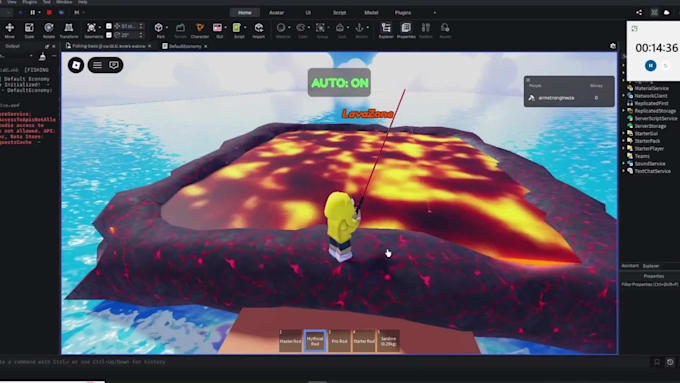Click the Lock tool icon

340,29
